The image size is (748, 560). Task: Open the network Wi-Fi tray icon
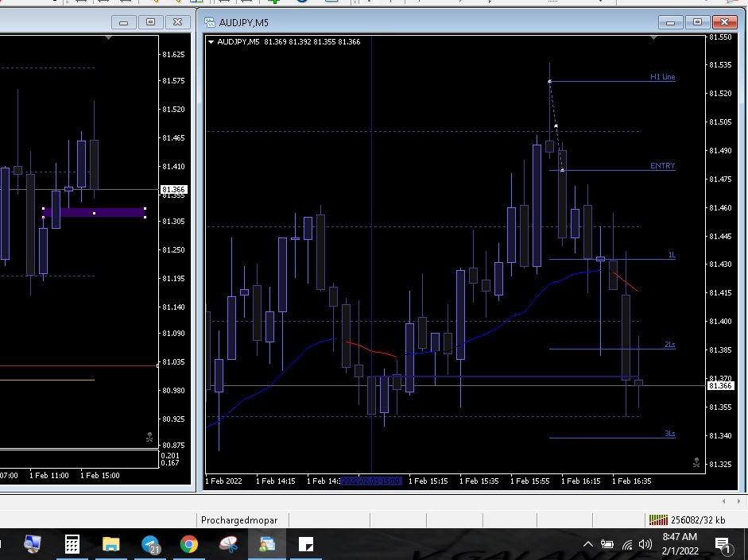pos(627,544)
